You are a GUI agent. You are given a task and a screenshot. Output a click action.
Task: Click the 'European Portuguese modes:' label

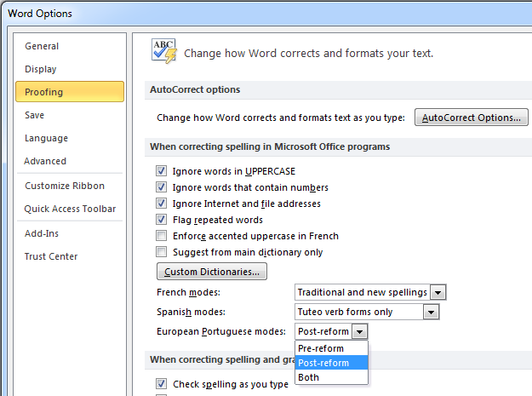221,331
